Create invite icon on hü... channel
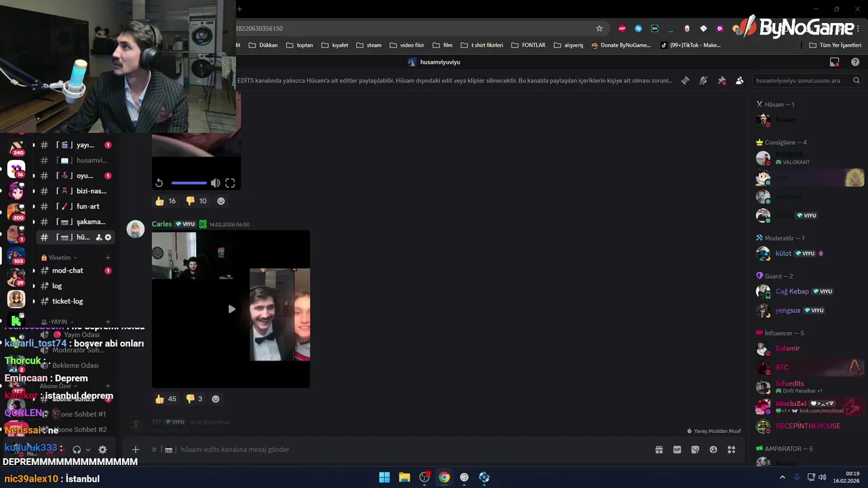 [x=99, y=237]
